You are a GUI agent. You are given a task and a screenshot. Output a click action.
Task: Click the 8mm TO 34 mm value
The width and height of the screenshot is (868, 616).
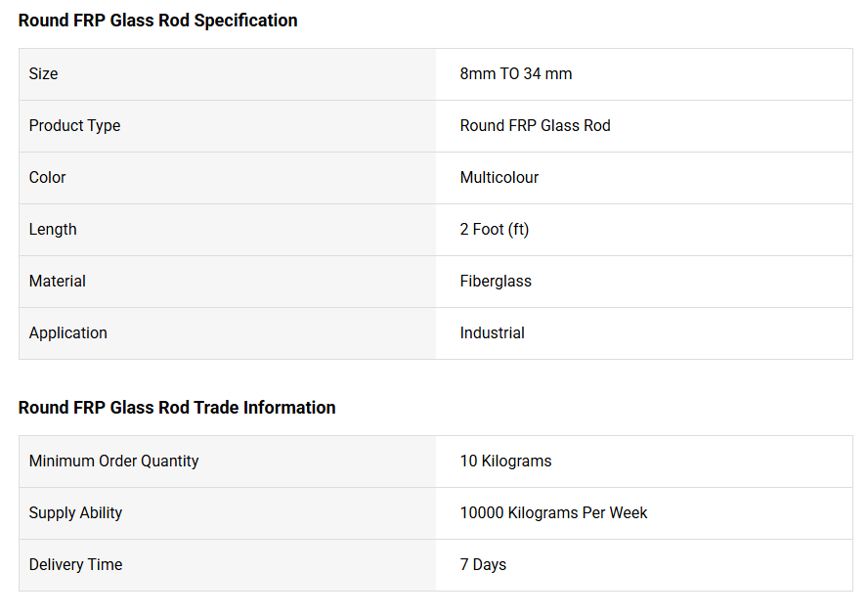tap(516, 74)
